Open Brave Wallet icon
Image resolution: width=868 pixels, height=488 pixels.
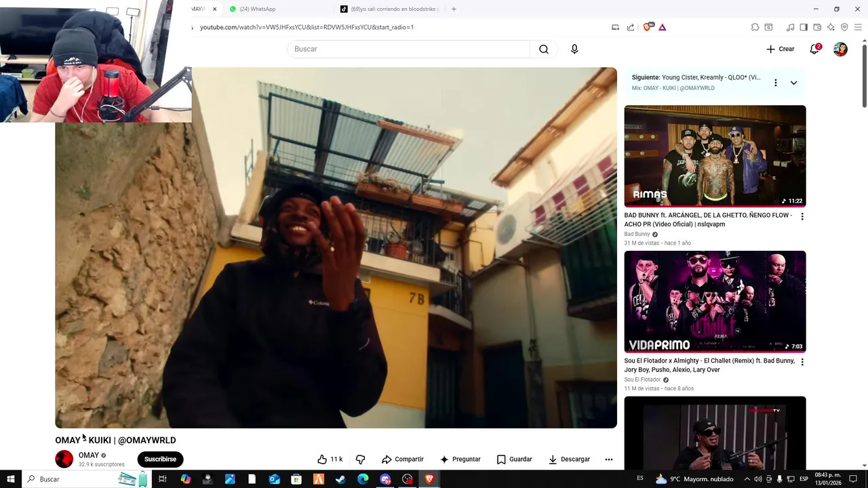[x=817, y=27]
